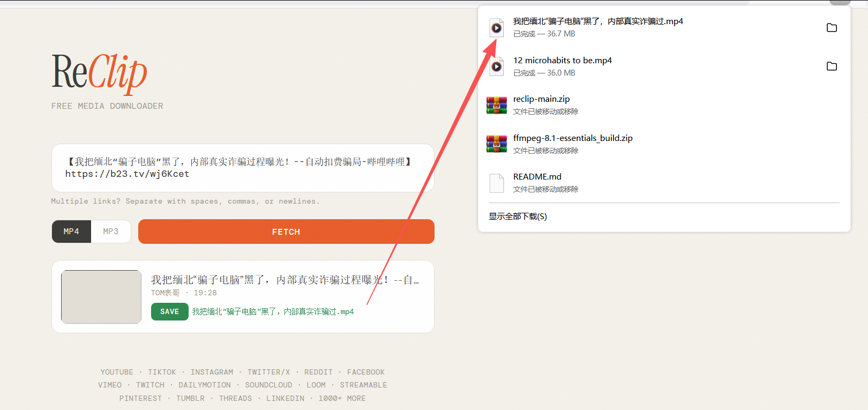Screen dimensions: 868x410
Task: Open the downloaded 我把缅北 mp4 file icon
Action: tap(497, 28)
